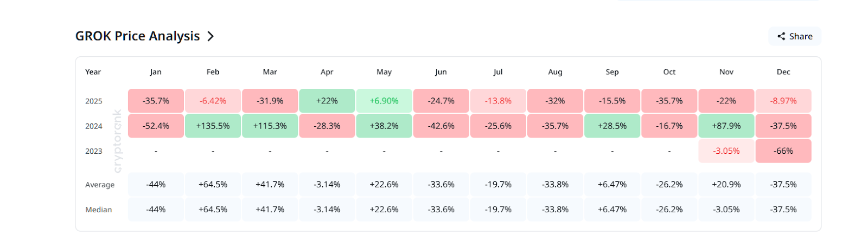Click the Average value for February +64.5%
Image resolution: width=868 pixels, height=248 pixels.
click(x=213, y=185)
